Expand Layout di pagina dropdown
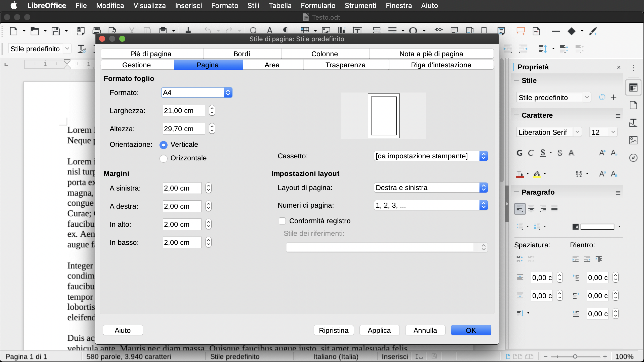The height and width of the screenshot is (362, 644). (431, 188)
